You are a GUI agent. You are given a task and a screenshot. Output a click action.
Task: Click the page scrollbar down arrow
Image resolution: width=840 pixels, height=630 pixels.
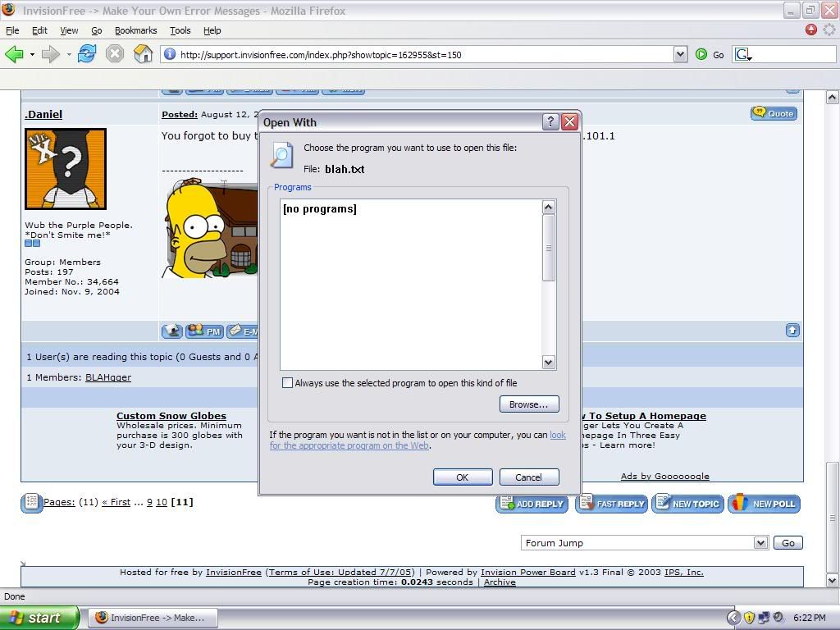832,580
